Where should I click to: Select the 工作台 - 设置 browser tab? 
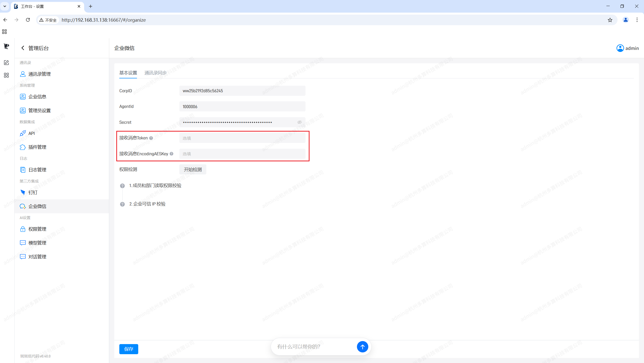pos(47,6)
